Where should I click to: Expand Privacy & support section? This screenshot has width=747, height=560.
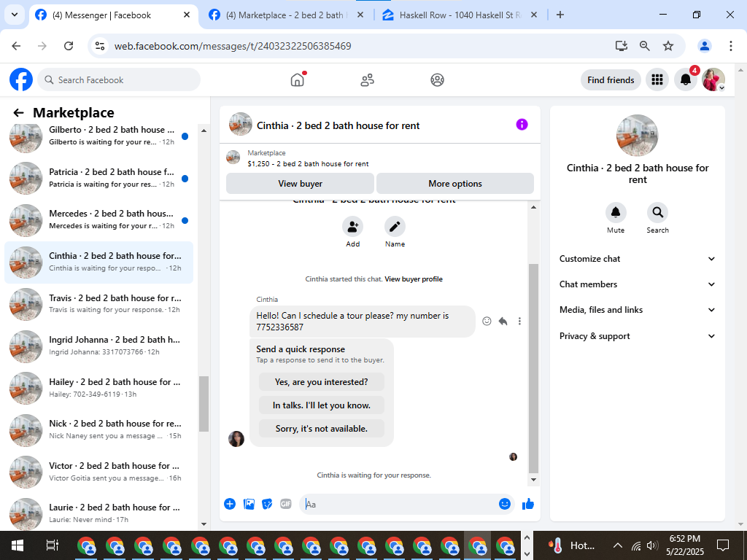tap(638, 336)
